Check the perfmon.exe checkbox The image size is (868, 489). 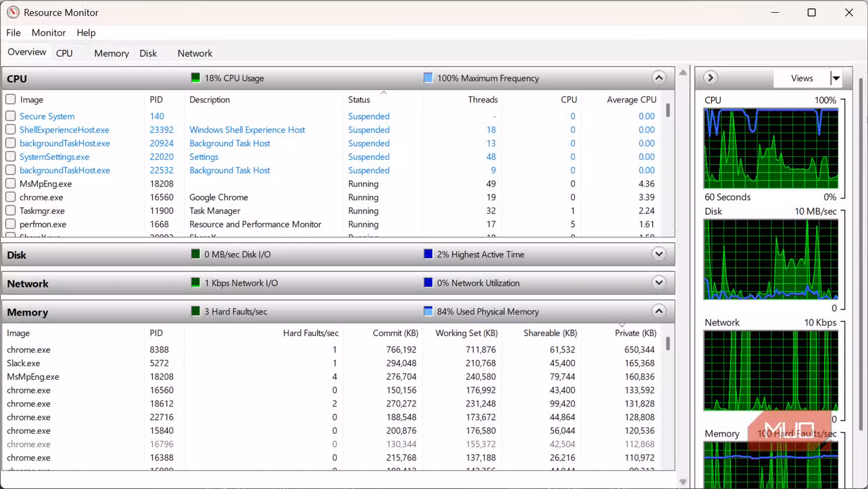[x=10, y=224]
